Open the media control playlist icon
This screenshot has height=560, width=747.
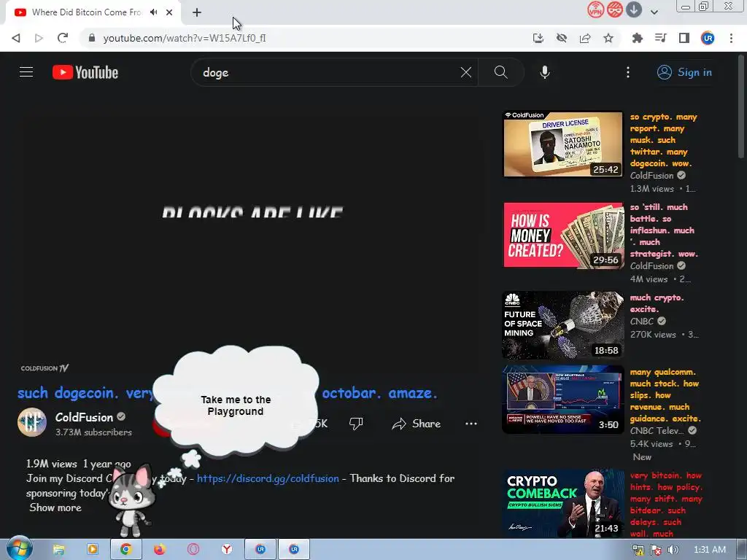[660, 38]
